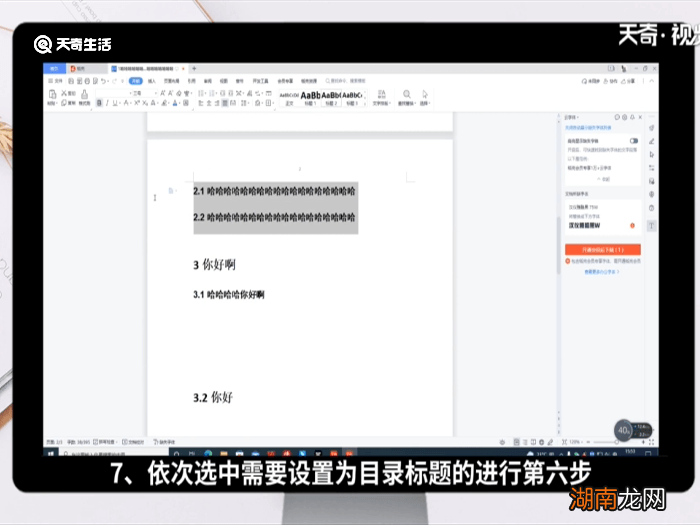Viewport: 700px width, 525px height.
Task: Click the Decrease font size icon
Action: [x=171, y=93]
